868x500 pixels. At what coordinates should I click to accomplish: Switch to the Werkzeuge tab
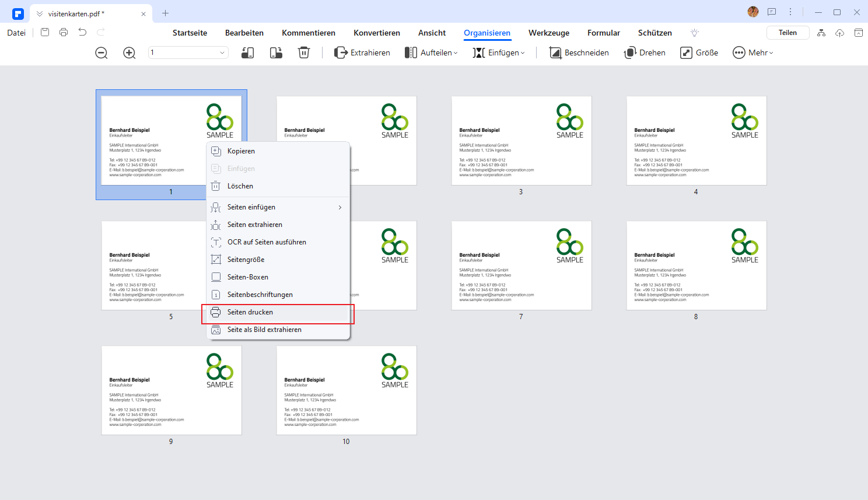click(x=549, y=33)
